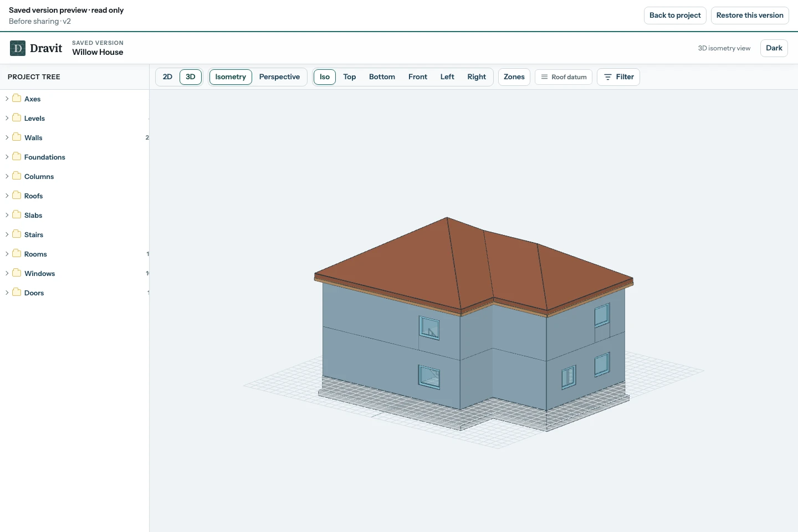Choose Isometry projection

point(231,77)
